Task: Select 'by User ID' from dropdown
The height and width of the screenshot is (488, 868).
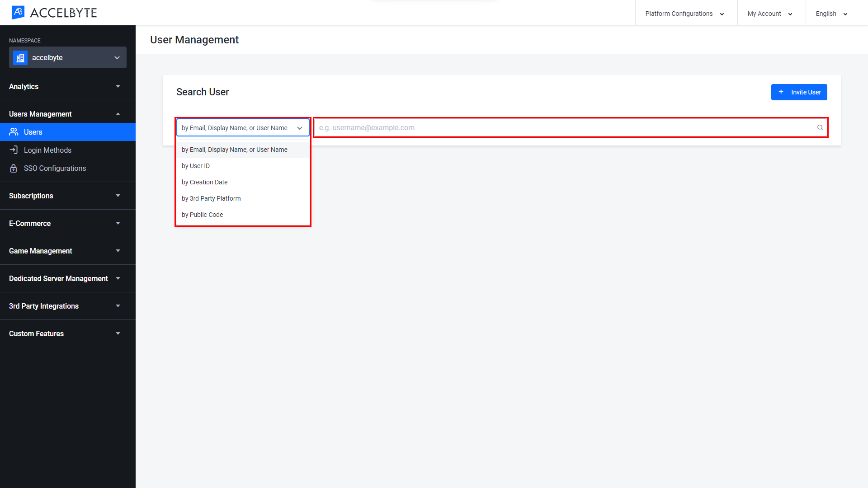Action: click(196, 166)
